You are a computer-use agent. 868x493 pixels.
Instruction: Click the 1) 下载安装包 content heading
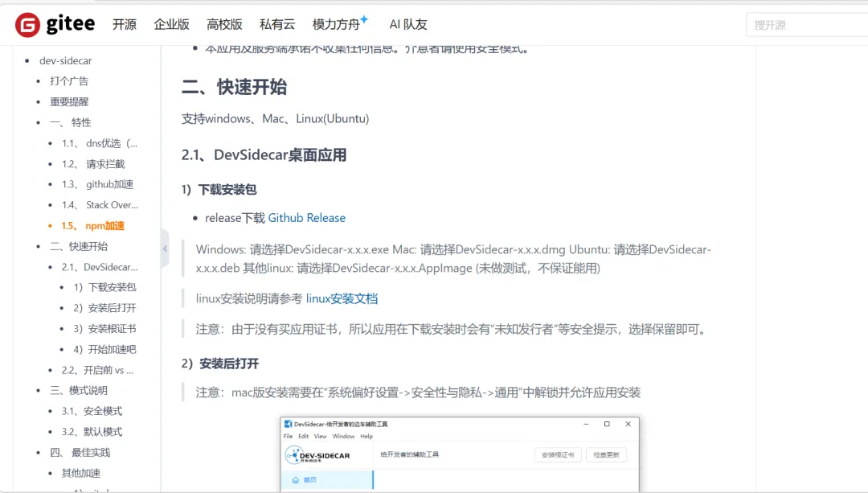click(219, 190)
